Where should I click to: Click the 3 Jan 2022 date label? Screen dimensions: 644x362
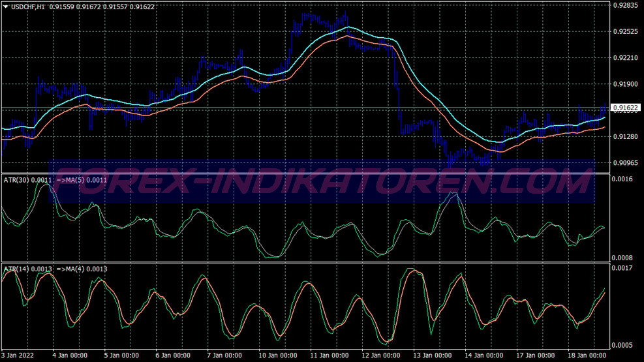tap(18, 355)
